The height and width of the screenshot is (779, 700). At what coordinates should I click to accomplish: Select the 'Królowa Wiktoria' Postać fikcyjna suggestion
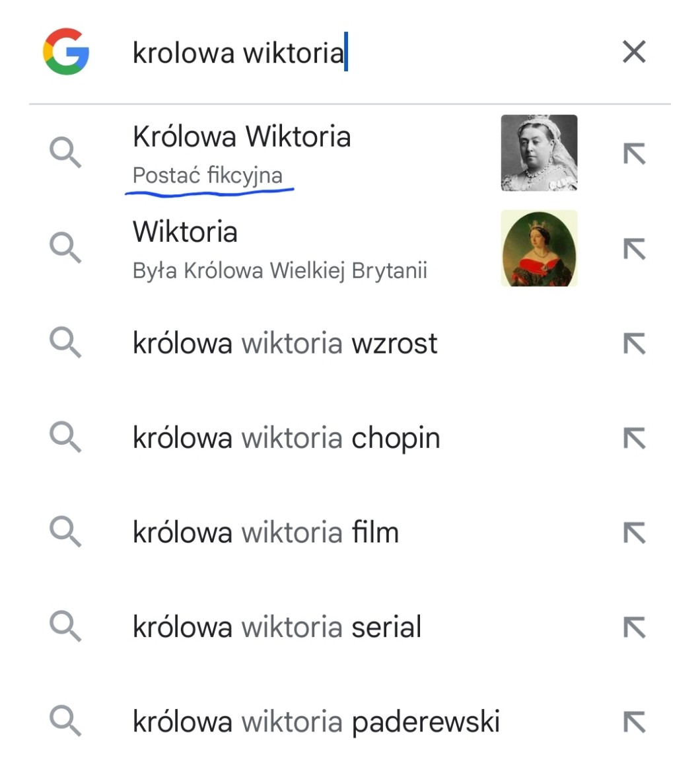click(350, 153)
